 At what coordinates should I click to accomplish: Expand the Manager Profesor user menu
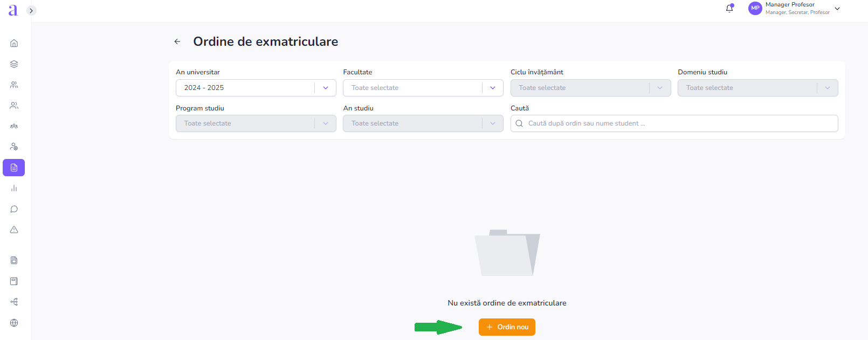(837, 9)
